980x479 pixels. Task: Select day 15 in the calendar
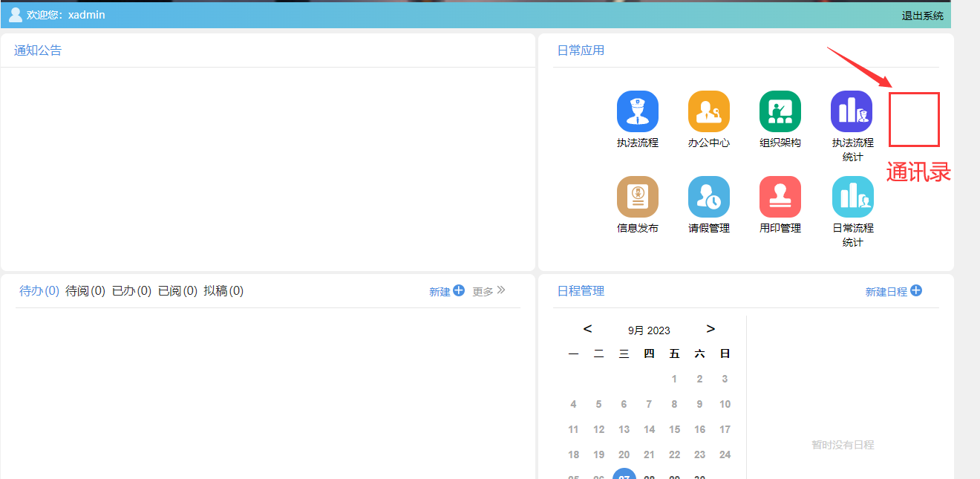pos(674,429)
